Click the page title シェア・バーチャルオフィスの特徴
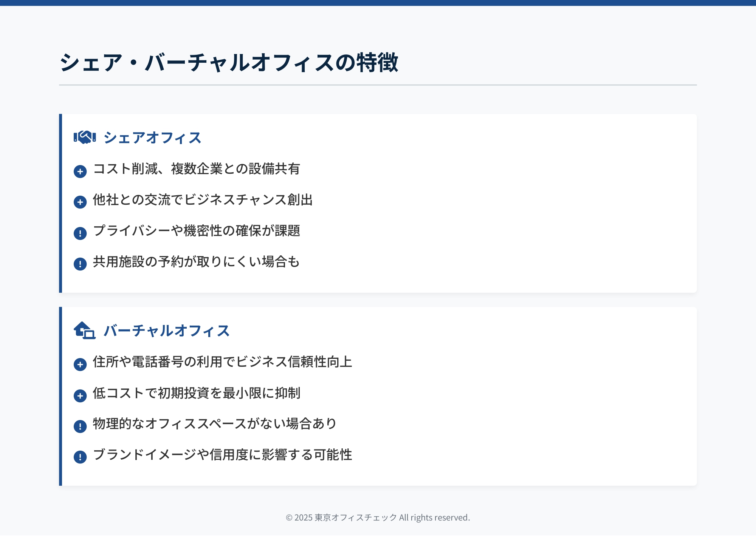Image resolution: width=756 pixels, height=536 pixels. coord(229,63)
